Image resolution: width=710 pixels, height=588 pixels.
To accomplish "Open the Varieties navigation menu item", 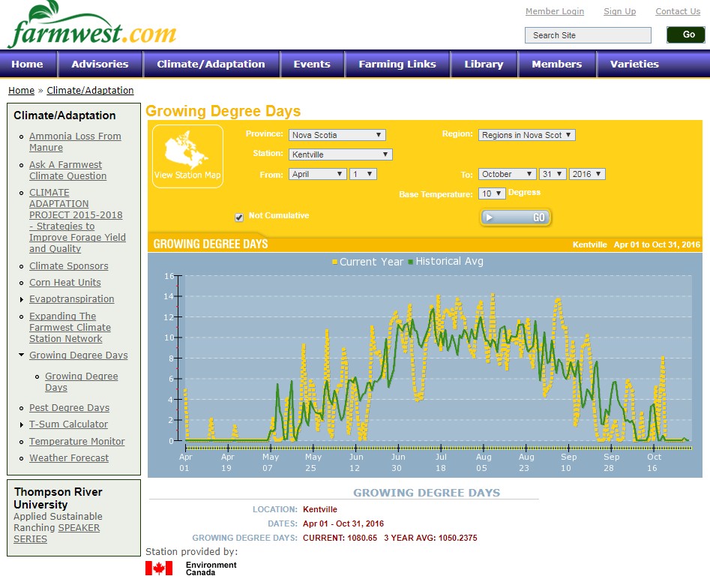I will (x=634, y=64).
